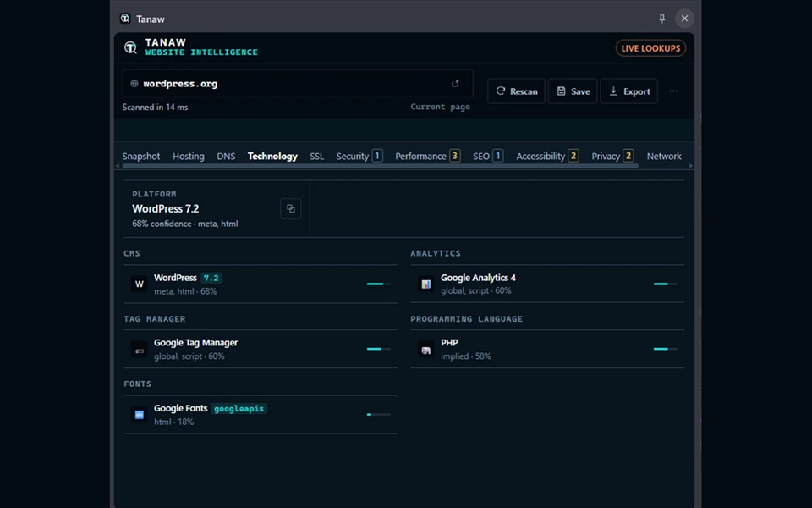Open the Privacy tab
Image resolution: width=812 pixels, height=508 pixels.
point(612,156)
